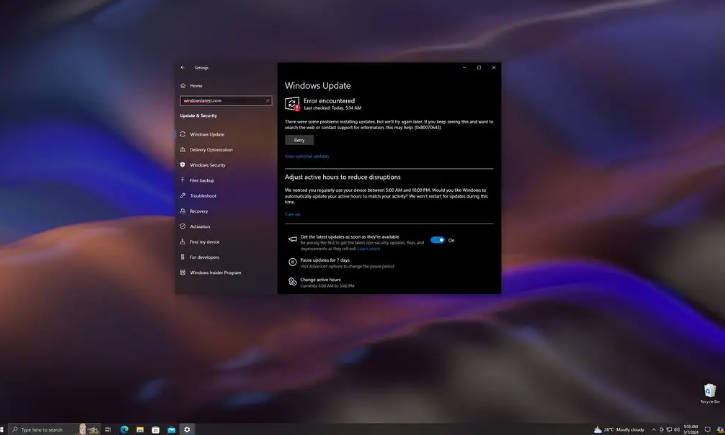This screenshot has width=725, height=435.
Task: Click the Find my device locator icon
Action: (x=183, y=241)
